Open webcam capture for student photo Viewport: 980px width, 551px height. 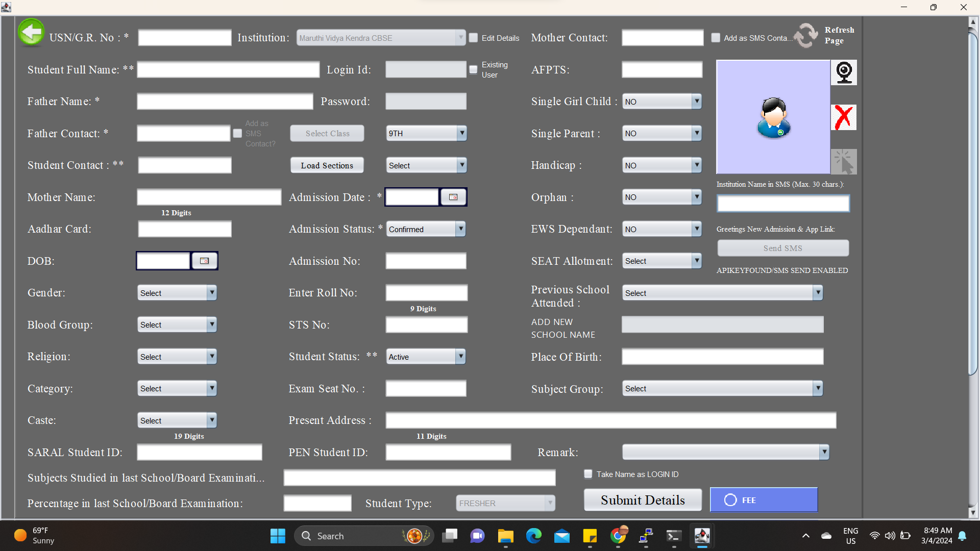(x=844, y=72)
